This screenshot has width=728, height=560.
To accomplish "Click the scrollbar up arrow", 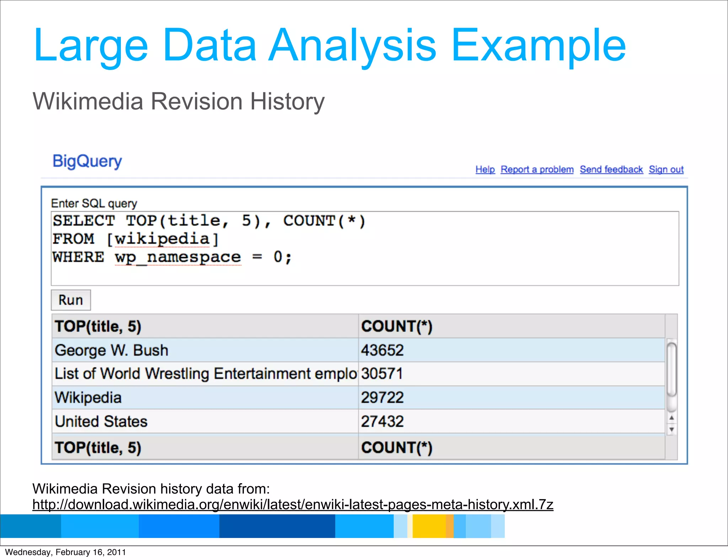I will click(x=671, y=418).
